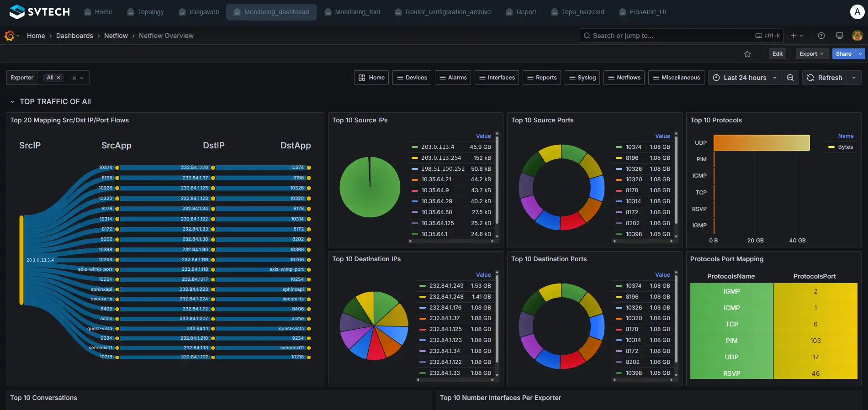This screenshot has width=868, height=410.
Task: Open the news monitor icon
Action: pyautogui.click(x=840, y=36)
